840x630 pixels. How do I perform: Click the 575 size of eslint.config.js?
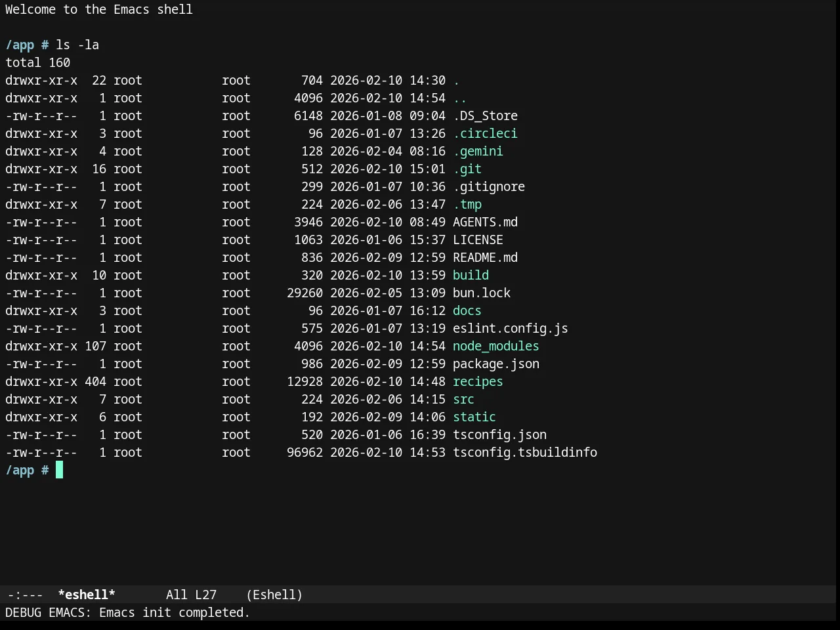tap(312, 329)
